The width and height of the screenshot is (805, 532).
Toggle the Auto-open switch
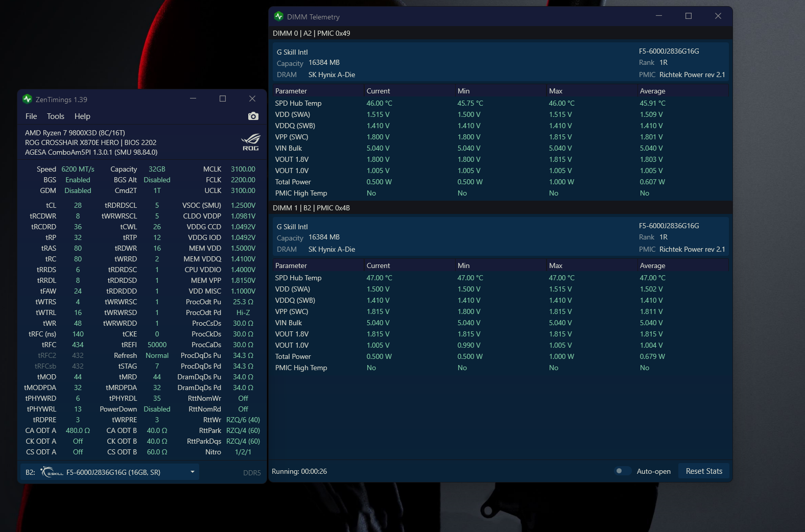622,471
